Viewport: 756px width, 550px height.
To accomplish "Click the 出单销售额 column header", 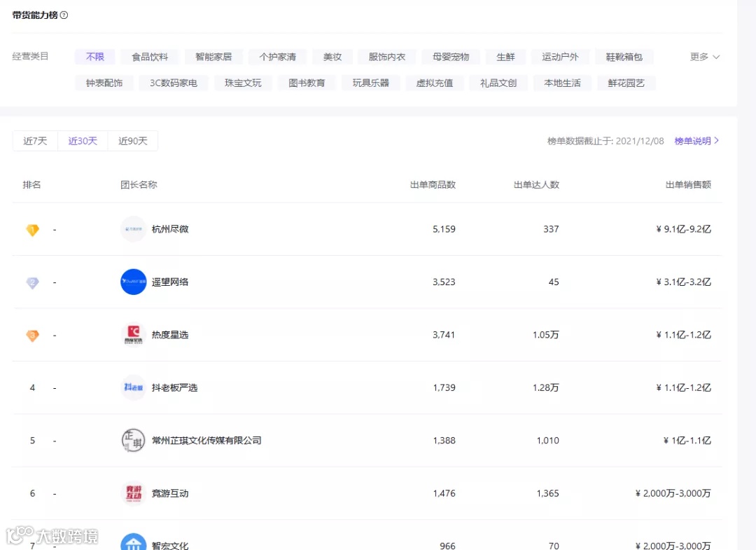I will point(688,185).
